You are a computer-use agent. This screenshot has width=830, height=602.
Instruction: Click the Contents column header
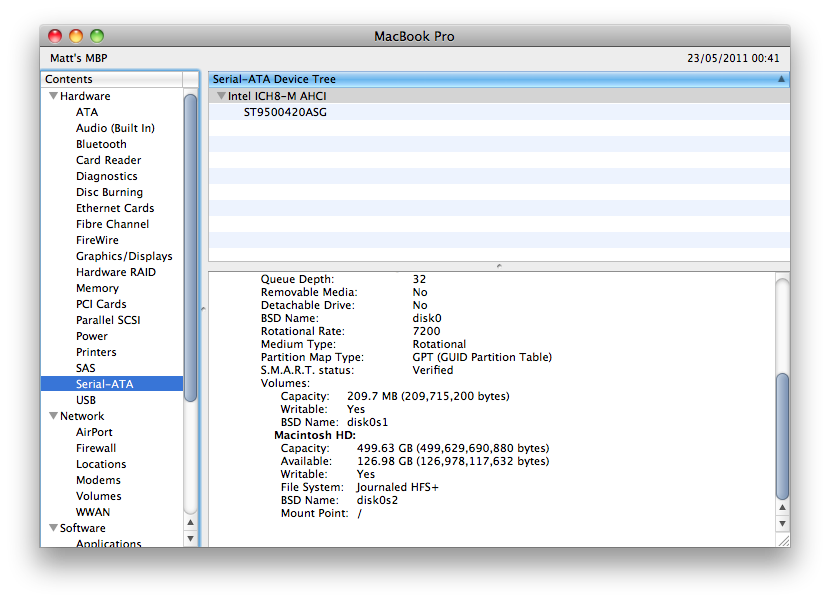(x=112, y=79)
